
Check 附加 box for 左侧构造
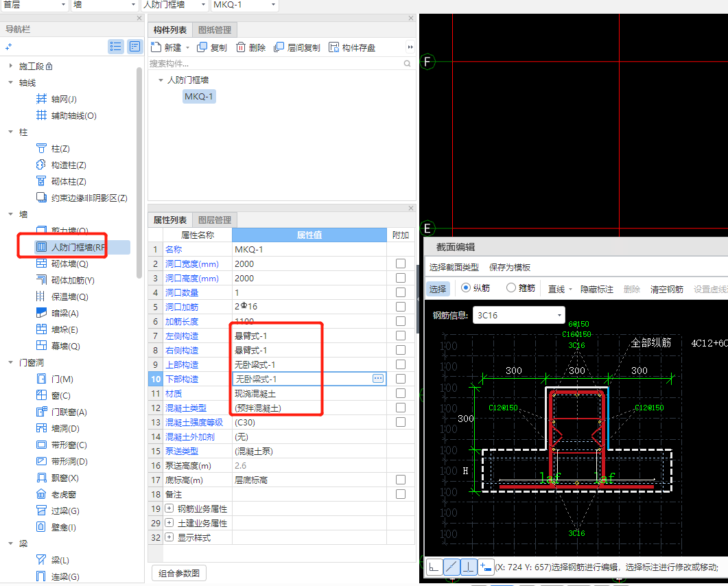point(401,336)
